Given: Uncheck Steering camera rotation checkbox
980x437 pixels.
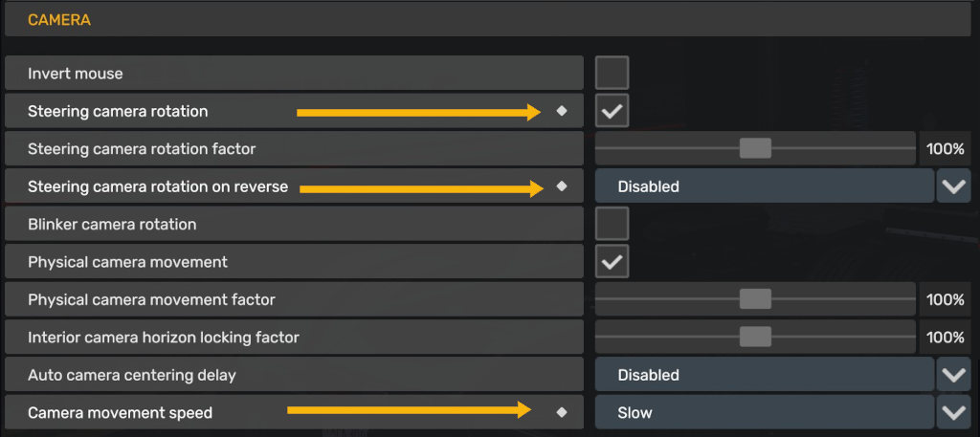Looking at the screenshot, I should pyautogui.click(x=612, y=111).
